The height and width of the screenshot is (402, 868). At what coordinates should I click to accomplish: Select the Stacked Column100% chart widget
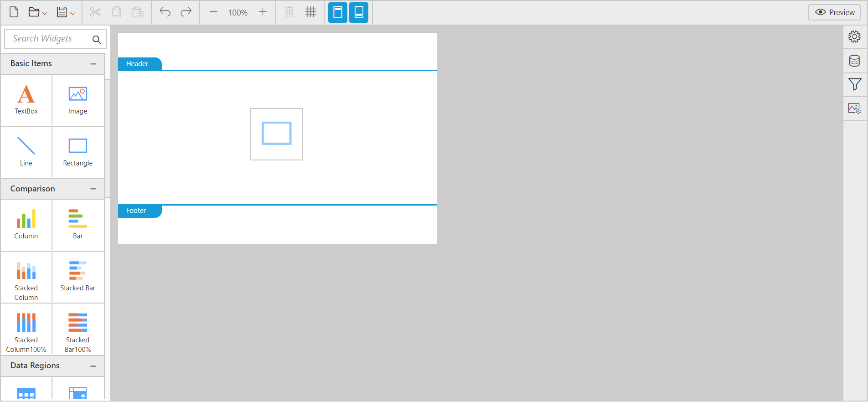point(26,329)
